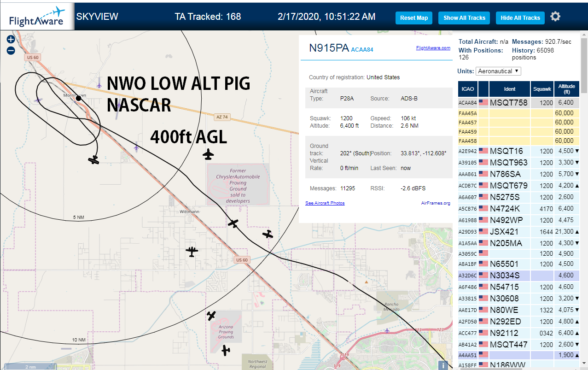588x370 pixels.
Task: Open See Aircraft Photos link
Action: click(x=325, y=203)
